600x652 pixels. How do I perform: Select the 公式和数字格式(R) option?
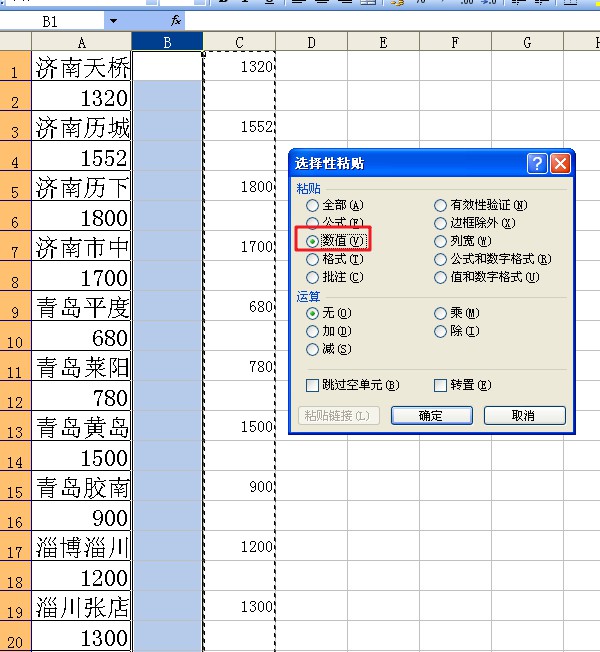(x=493, y=259)
